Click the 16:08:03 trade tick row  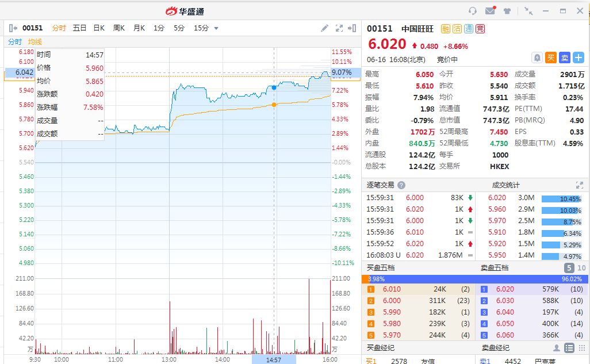[419, 255]
